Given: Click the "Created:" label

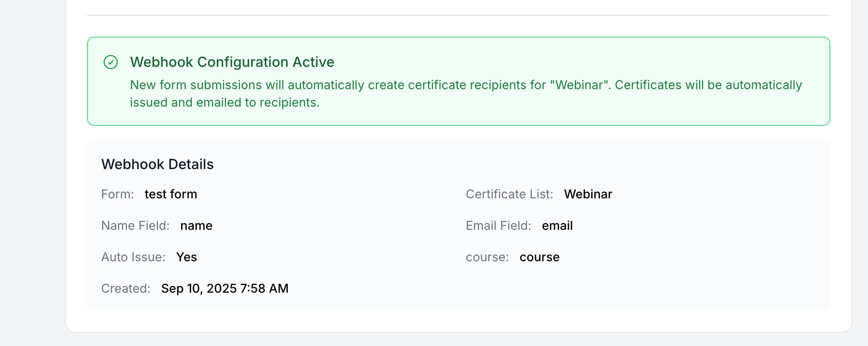Looking at the screenshot, I should click(x=126, y=288).
